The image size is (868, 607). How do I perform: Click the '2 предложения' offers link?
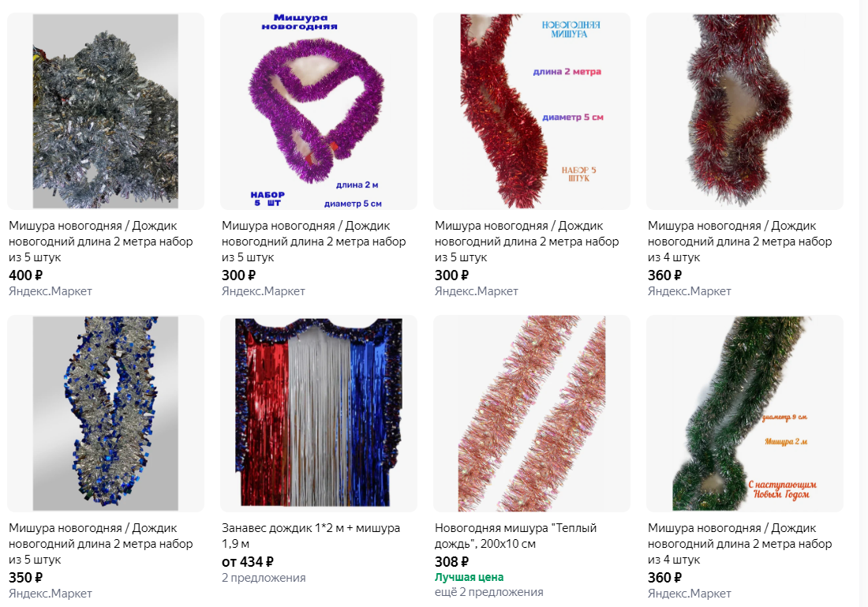264,578
